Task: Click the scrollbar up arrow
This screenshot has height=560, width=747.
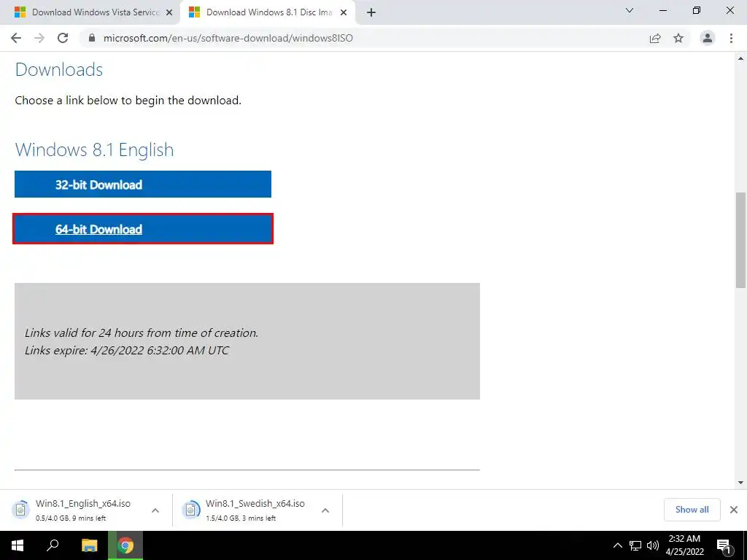Action: pyautogui.click(x=741, y=58)
